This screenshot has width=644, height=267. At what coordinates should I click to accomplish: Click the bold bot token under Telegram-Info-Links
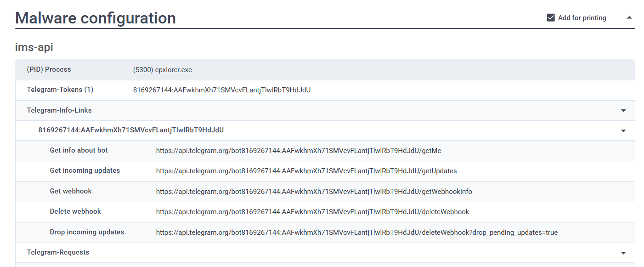pyautogui.click(x=131, y=130)
